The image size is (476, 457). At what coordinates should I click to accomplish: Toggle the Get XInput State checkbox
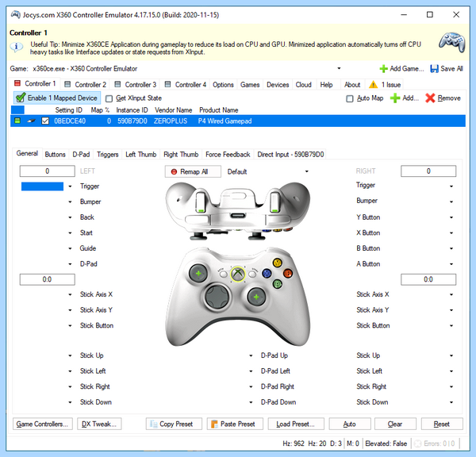pyautogui.click(x=109, y=98)
